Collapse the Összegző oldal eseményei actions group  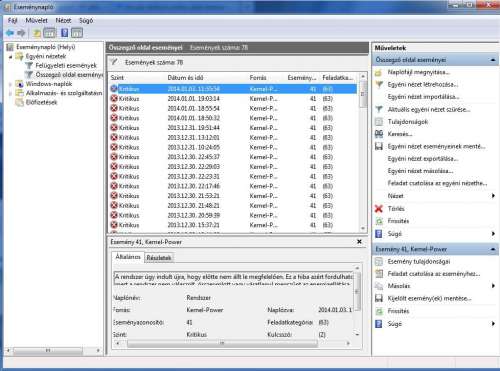(x=493, y=60)
